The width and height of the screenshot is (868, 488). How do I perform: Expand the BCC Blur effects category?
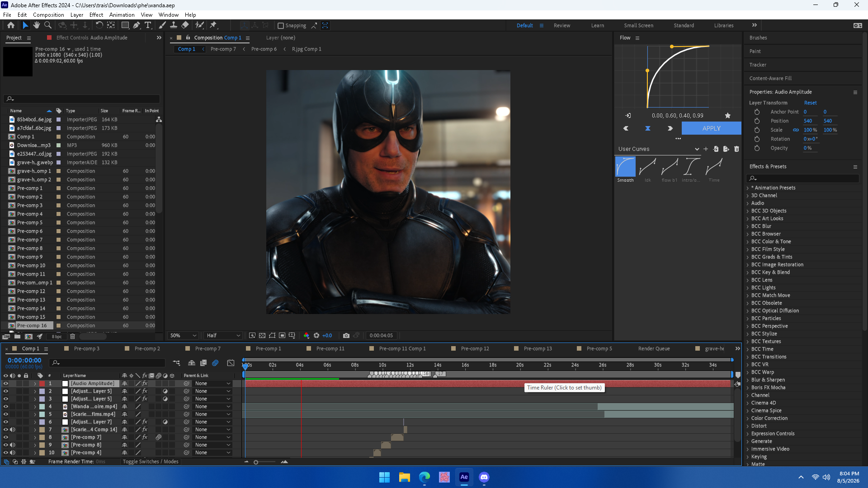(748, 226)
